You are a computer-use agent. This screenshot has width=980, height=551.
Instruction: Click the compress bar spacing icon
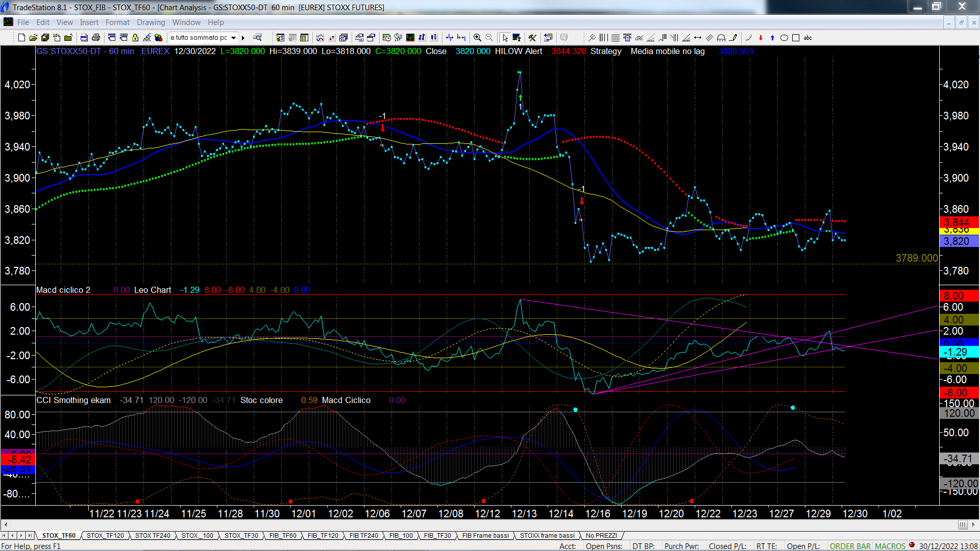(x=449, y=38)
